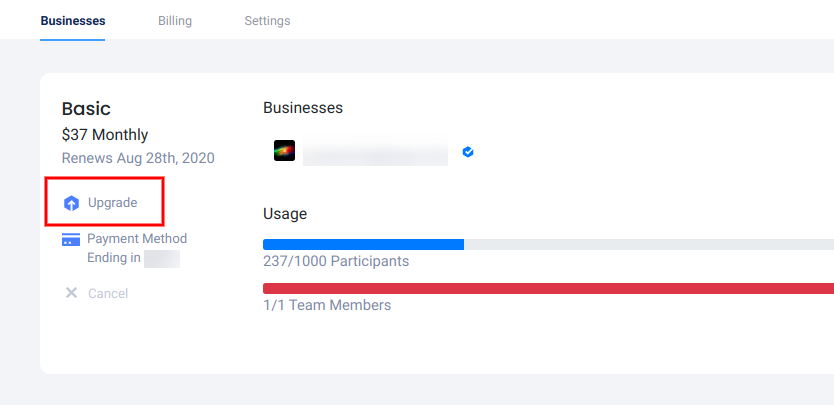
Task: Select the Businesses tab
Action: [x=73, y=20]
